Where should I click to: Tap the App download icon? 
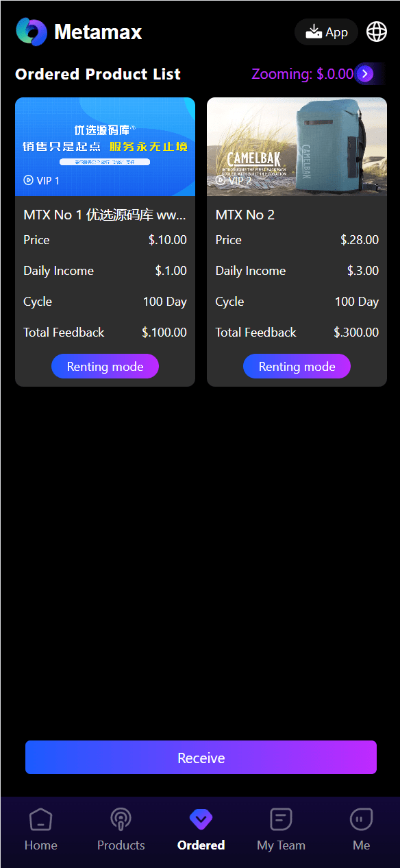(314, 32)
